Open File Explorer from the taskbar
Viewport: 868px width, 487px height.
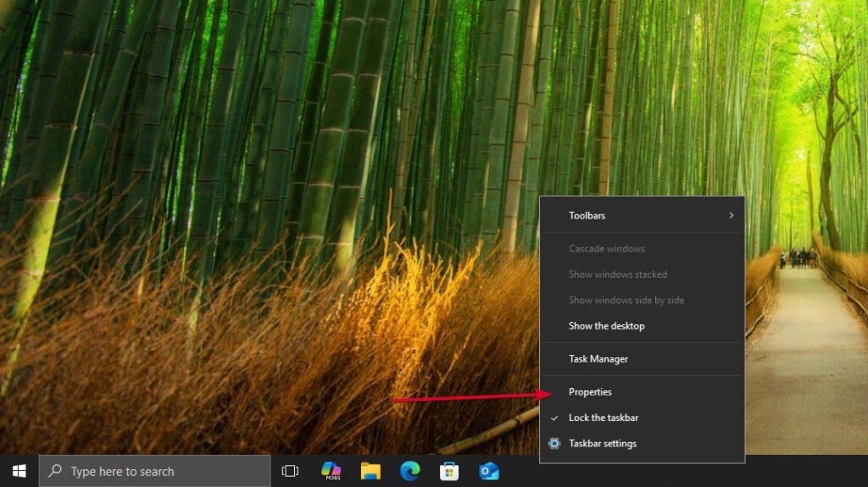[x=370, y=471]
